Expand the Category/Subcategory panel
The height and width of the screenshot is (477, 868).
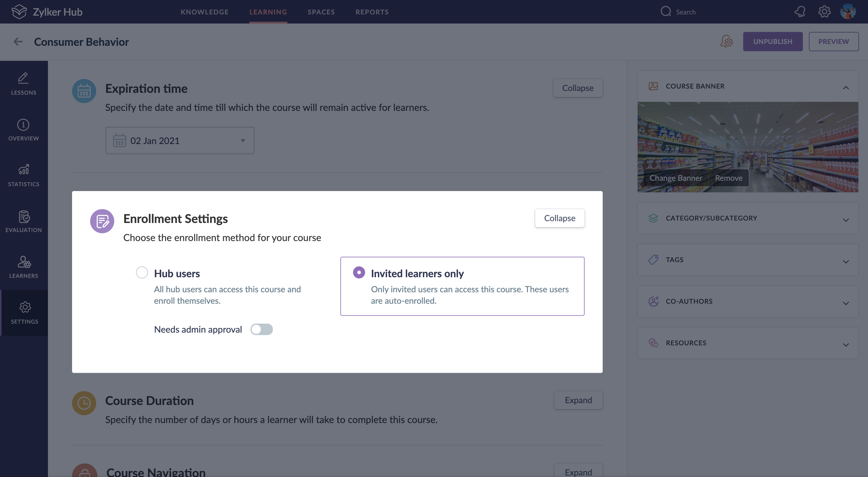[747, 218]
